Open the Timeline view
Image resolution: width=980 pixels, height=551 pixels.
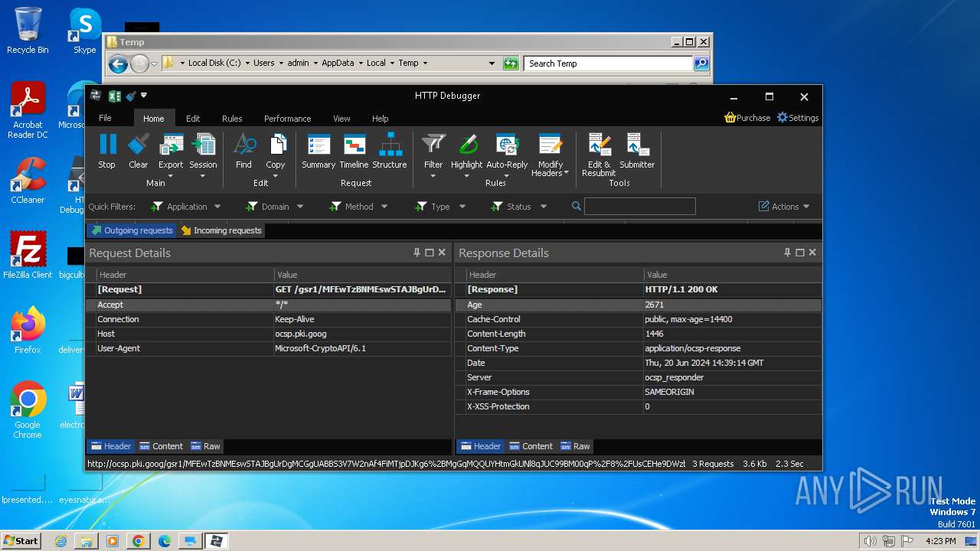coord(354,151)
